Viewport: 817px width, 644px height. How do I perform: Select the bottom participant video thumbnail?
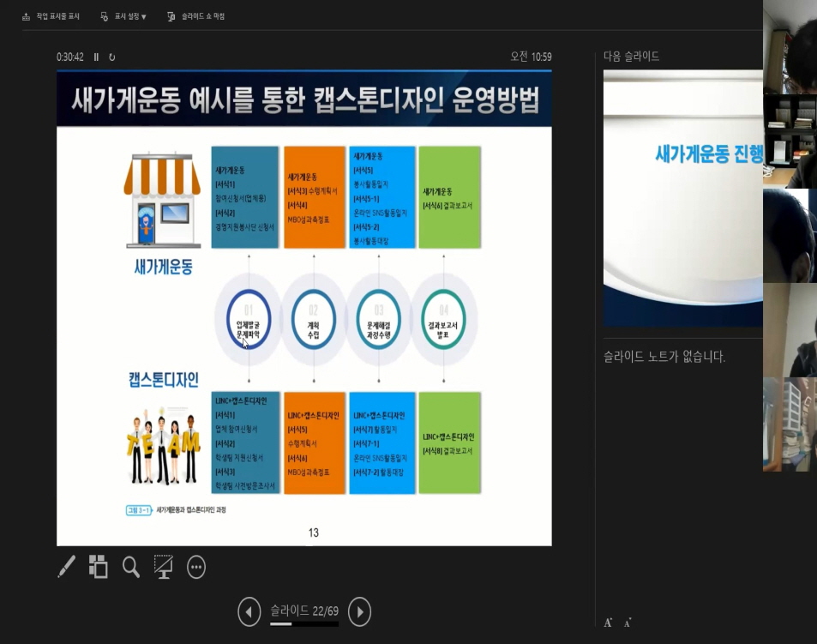pyautogui.click(x=790, y=424)
